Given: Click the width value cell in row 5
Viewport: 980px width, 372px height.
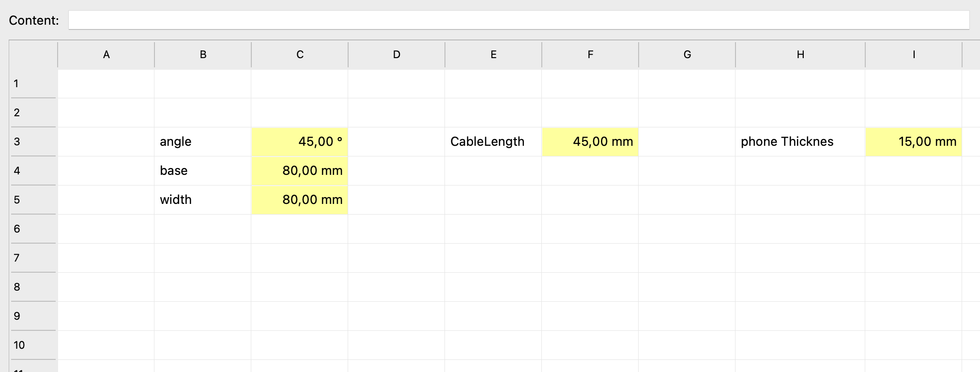Looking at the screenshot, I should point(299,200).
